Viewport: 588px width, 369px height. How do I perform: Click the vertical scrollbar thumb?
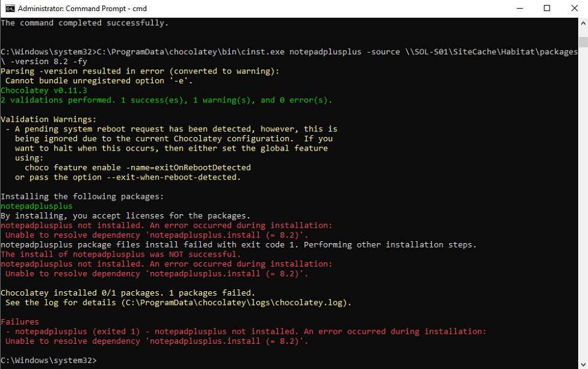click(x=583, y=42)
